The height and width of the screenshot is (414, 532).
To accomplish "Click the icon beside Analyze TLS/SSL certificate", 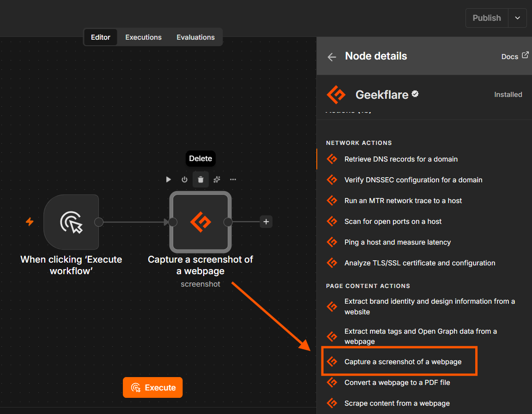I will 332,263.
